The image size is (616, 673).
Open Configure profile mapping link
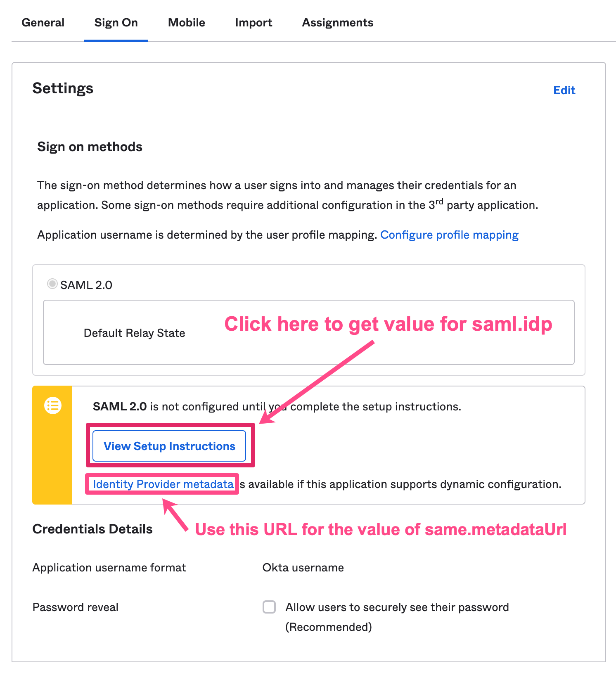point(449,235)
